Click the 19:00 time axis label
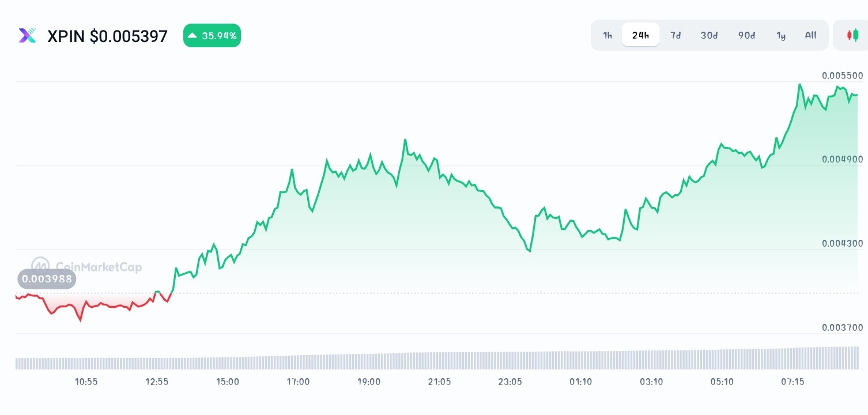Image resolution: width=868 pixels, height=415 pixels. (x=369, y=382)
